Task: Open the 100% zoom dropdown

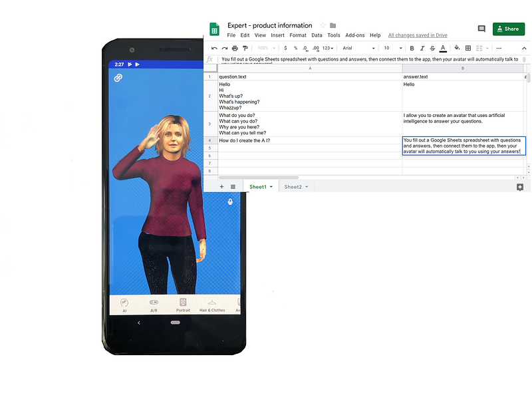Action: 267,48
